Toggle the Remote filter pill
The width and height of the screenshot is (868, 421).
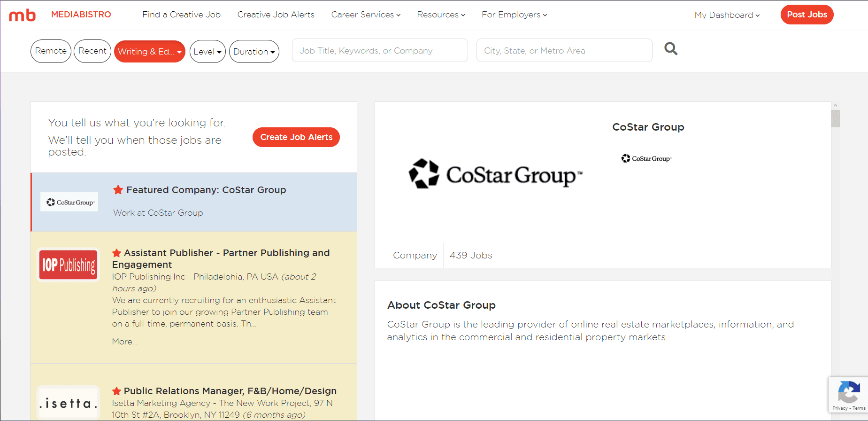coord(51,51)
